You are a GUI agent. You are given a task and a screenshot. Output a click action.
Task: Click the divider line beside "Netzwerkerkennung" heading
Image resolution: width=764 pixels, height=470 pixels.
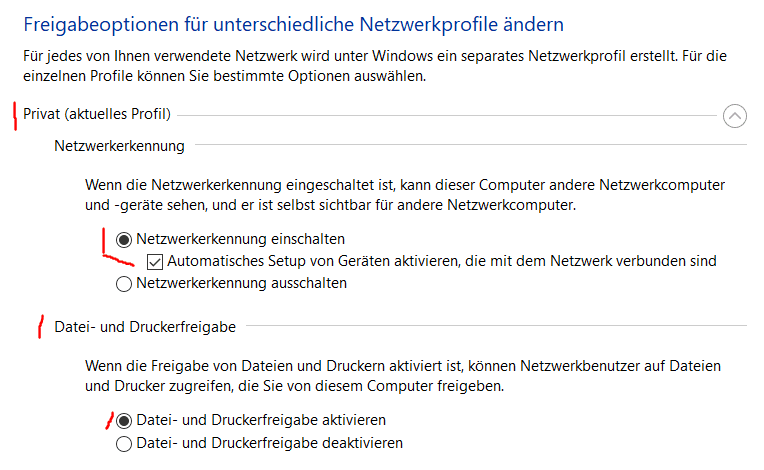(x=470, y=147)
